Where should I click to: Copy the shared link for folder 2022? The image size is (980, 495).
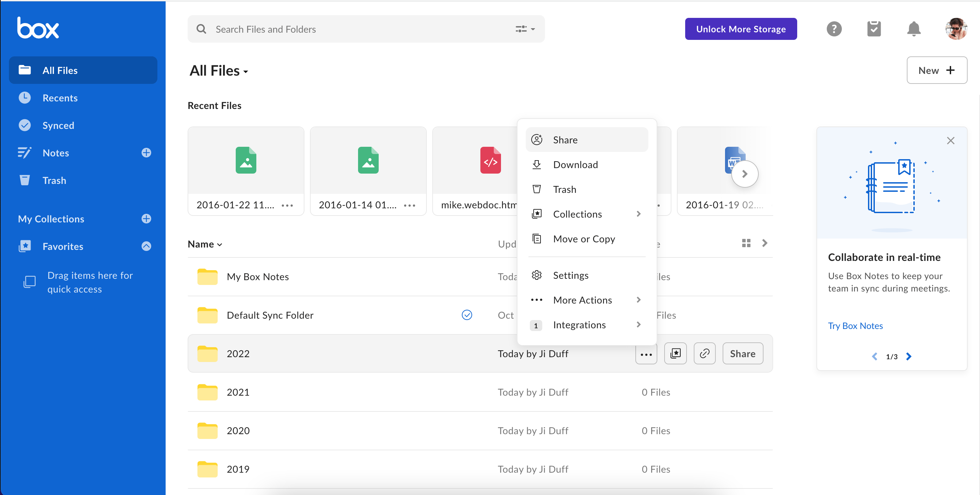[704, 353]
